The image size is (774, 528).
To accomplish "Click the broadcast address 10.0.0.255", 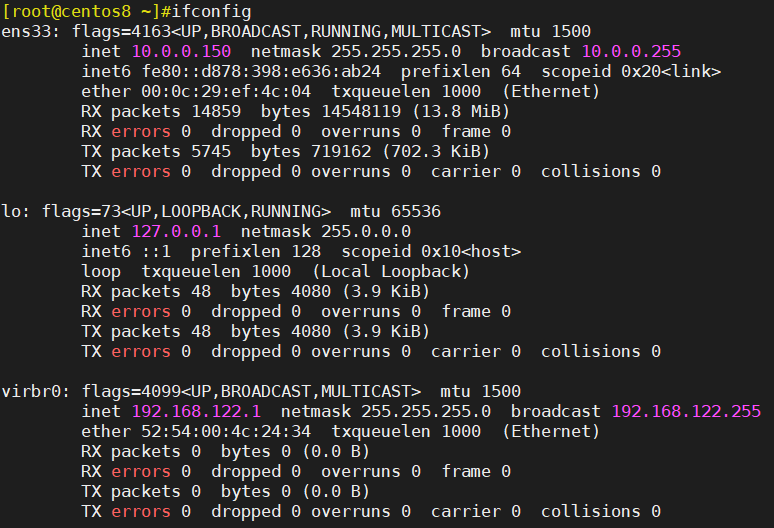I will tap(631, 51).
